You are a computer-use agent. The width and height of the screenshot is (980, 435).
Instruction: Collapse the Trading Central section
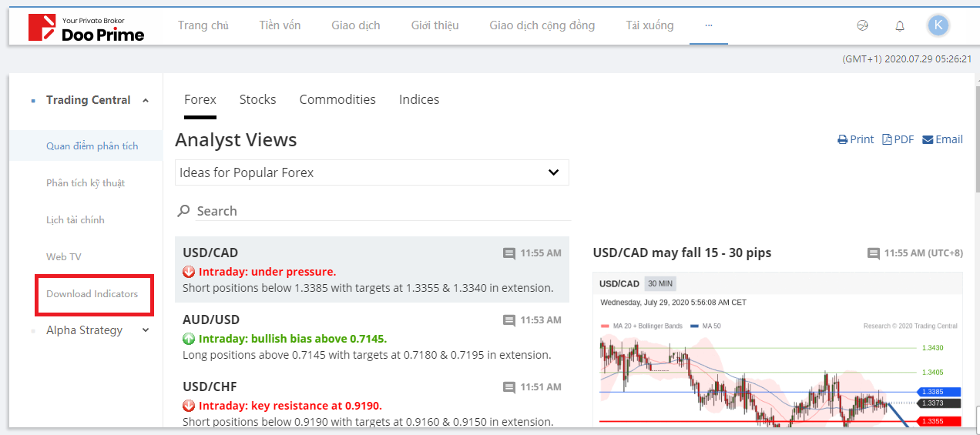click(146, 100)
